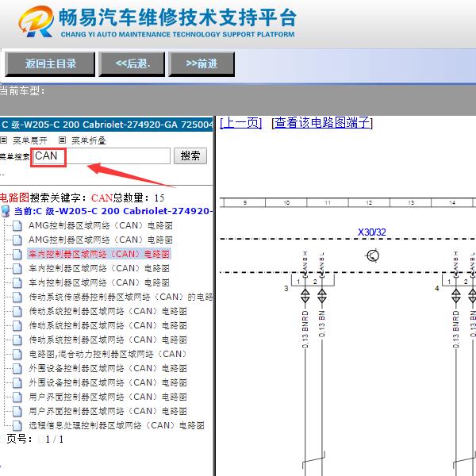Open first AMG控制器区域网络（CAN）电路图
476x476 pixels.
click(101, 225)
